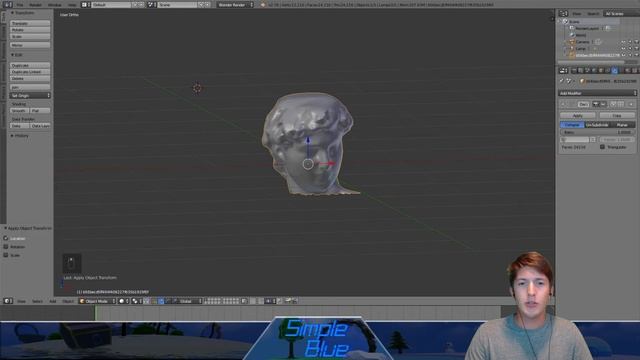Select the Camera object in outliner
Screen dimensions: 640x360
coord(582,42)
